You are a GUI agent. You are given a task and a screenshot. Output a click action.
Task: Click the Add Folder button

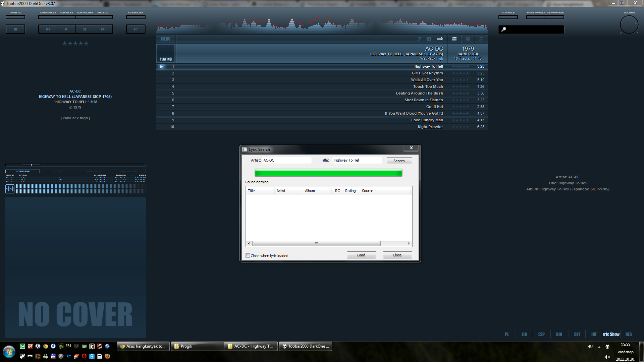click(85, 17)
